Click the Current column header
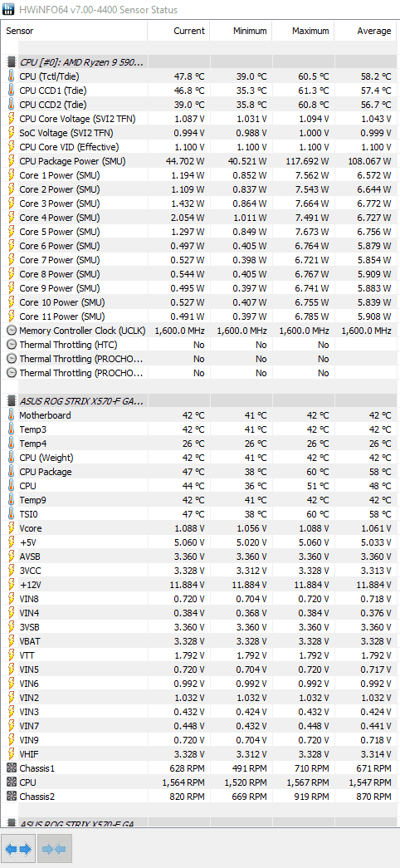The width and height of the screenshot is (400, 868). pos(178,31)
